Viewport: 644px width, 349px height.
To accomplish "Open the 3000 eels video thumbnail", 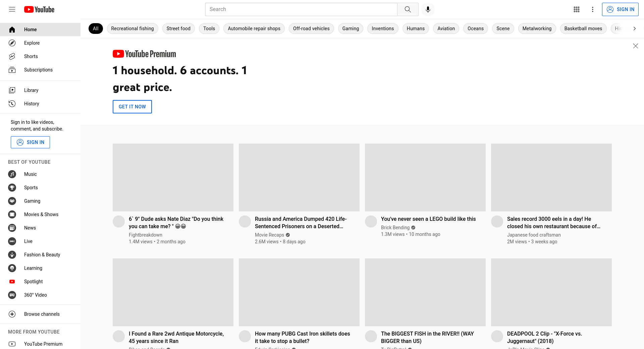I will pyautogui.click(x=551, y=178).
